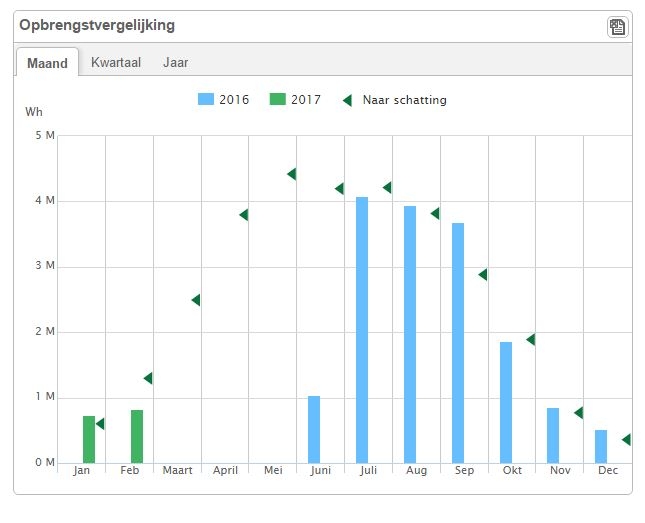Viewport: 645px width, 523px height.
Task: Click the Mei estimate triangle marker
Action: 291,174
